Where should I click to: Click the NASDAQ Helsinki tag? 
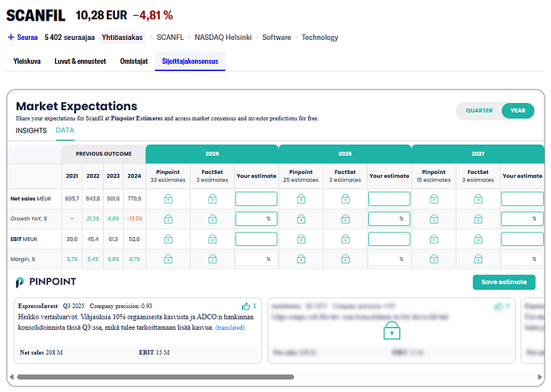click(223, 37)
